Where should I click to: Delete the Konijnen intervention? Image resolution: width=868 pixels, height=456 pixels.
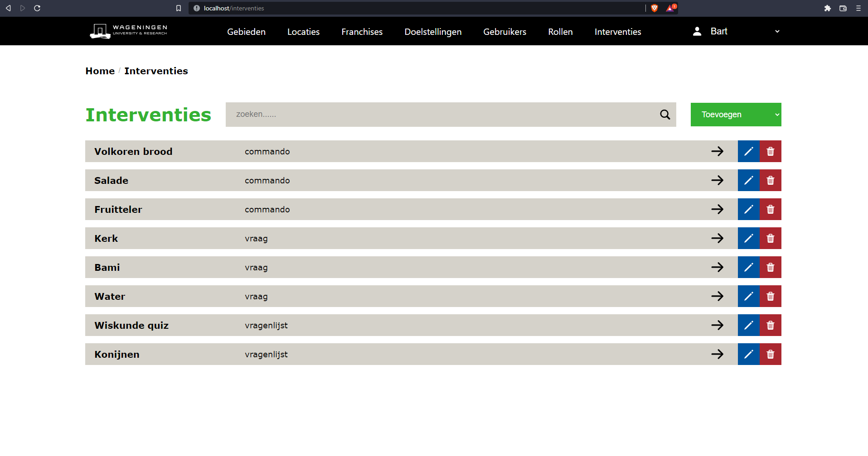(x=771, y=354)
